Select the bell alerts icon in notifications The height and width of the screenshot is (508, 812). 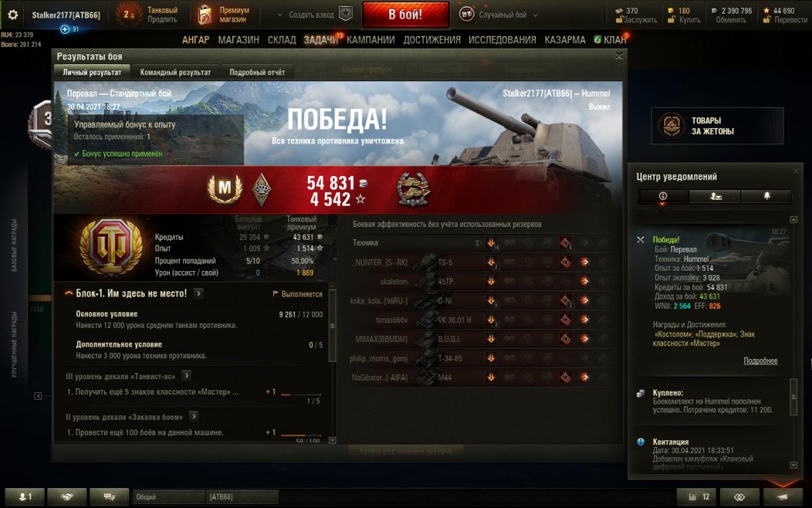pyautogui.click(x=766, y=196)
